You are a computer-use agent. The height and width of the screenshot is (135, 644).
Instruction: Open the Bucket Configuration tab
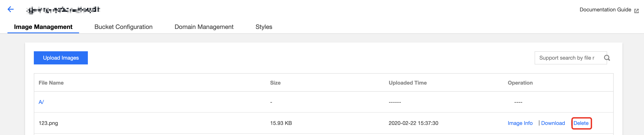coord(123,27)
